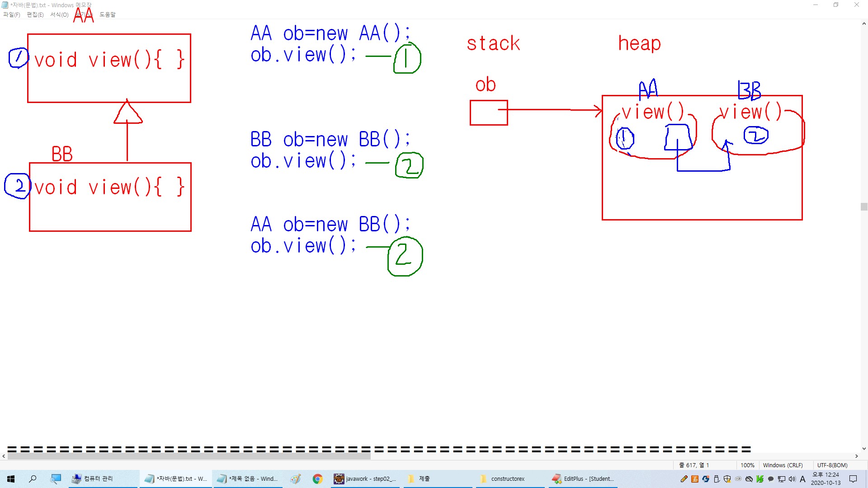Open the notification action center icon
This screenshot has height=488, width=868.
click(853, 479)
